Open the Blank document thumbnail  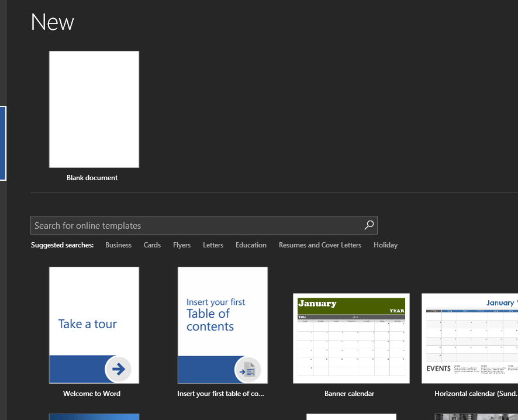point(94,109)
